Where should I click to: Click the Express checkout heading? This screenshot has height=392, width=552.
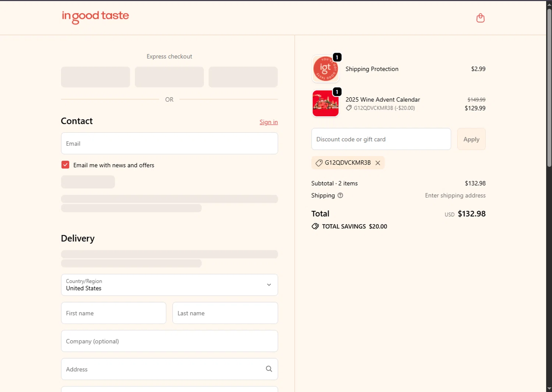pyautogui.click(x=169, y=56)
